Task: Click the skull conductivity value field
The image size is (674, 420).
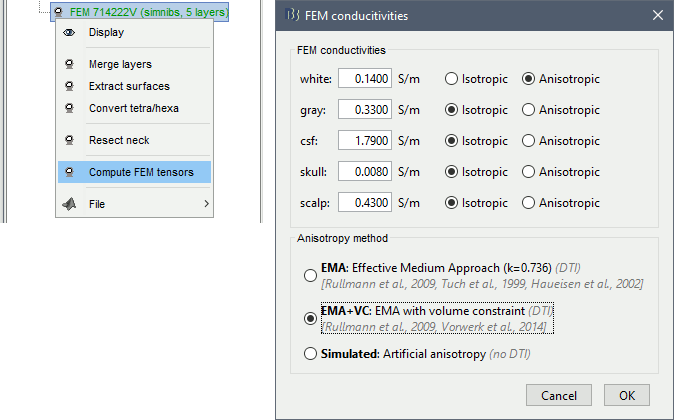Action: (366, 172)
